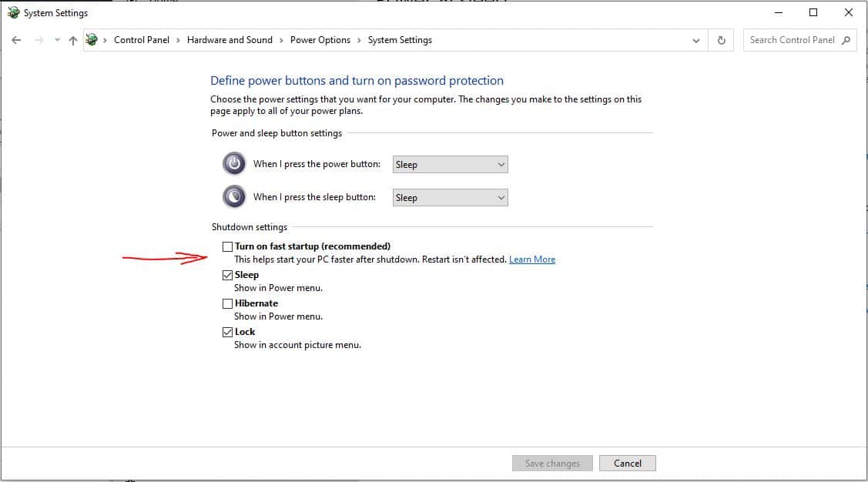This screenshot has width=868, height=482.
Task: Open the power button action dropdown
Action: [450, 164]
